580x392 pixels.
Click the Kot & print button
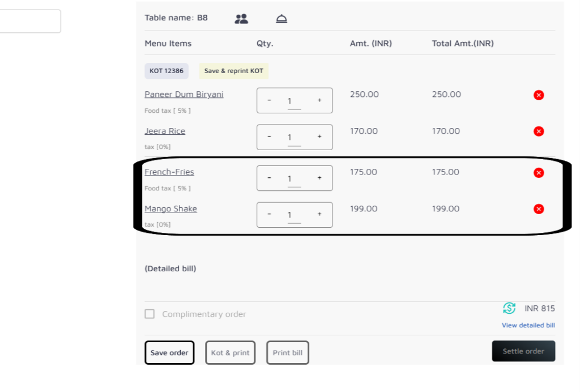230,353
